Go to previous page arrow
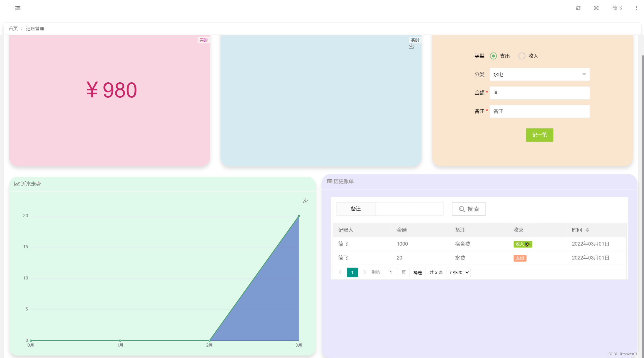 click(340, 272)
